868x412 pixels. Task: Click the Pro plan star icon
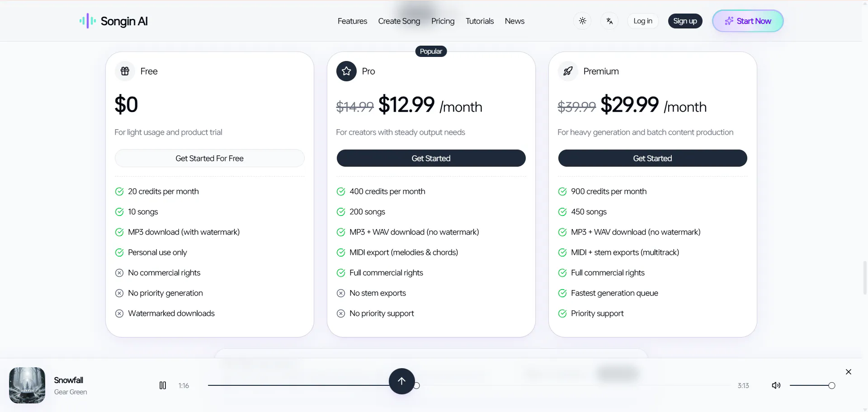pos(346,71)
